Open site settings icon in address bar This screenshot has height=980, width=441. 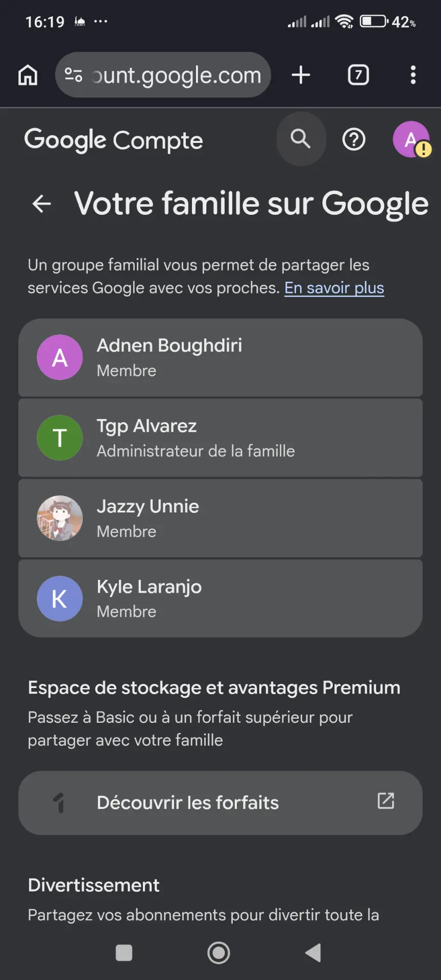pos(73,75)
